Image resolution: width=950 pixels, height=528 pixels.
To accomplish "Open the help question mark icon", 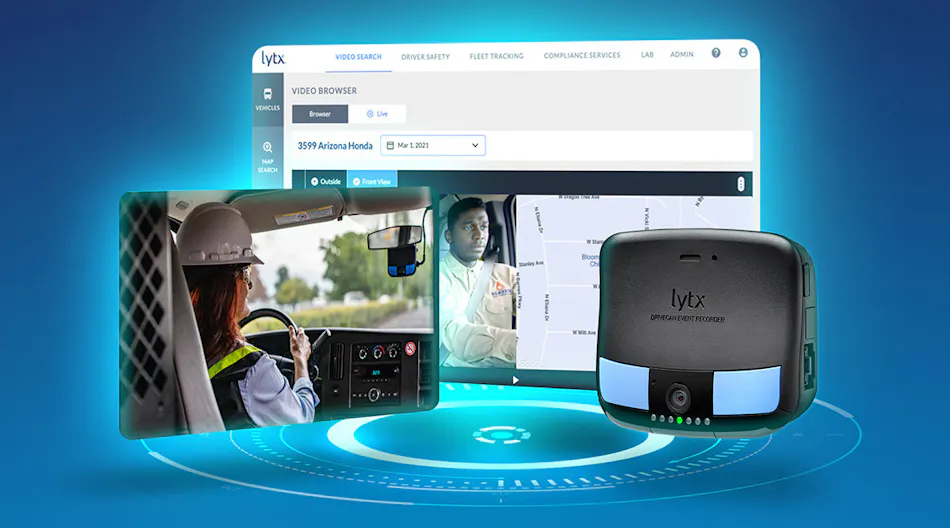I will tap(716, 53).
